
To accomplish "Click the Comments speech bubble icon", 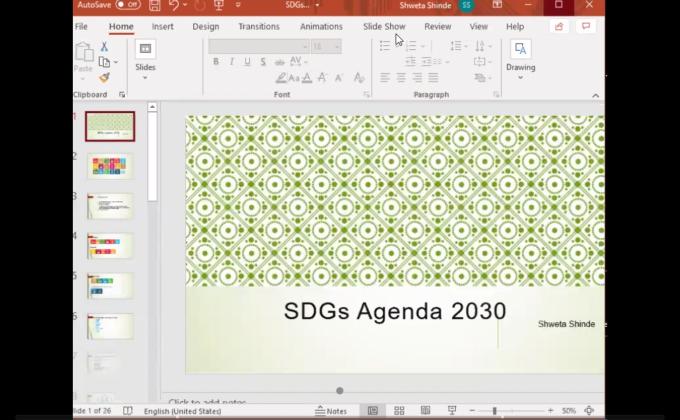I will tap(586, 26).
